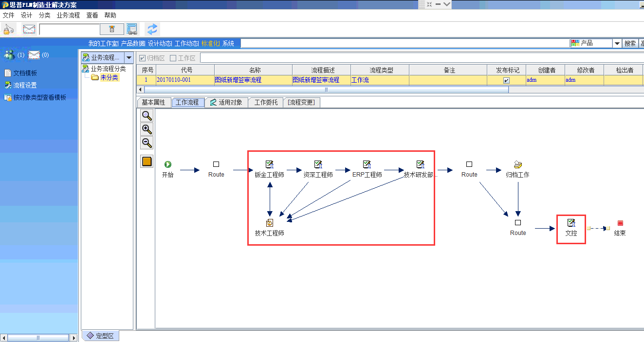Viewport: 644px width, 342px height.
Task: Open the 文件 menu
Action: coord(9,15)
